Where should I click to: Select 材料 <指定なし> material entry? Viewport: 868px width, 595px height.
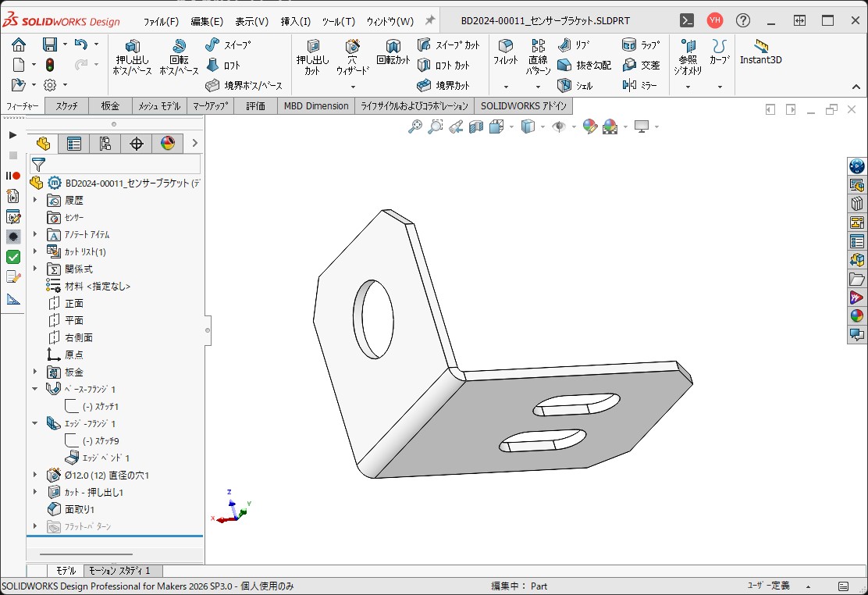[x=88, y=286]
